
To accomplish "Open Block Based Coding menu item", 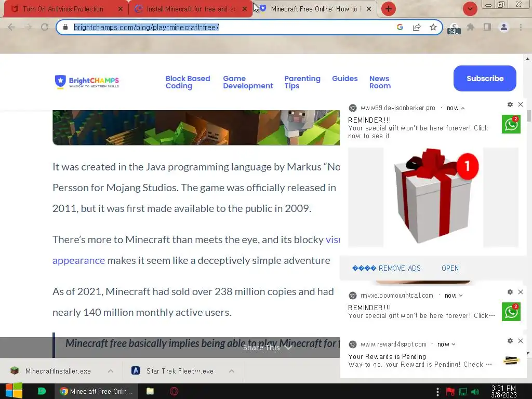I will pyautogui.click(x=188, y=82).
